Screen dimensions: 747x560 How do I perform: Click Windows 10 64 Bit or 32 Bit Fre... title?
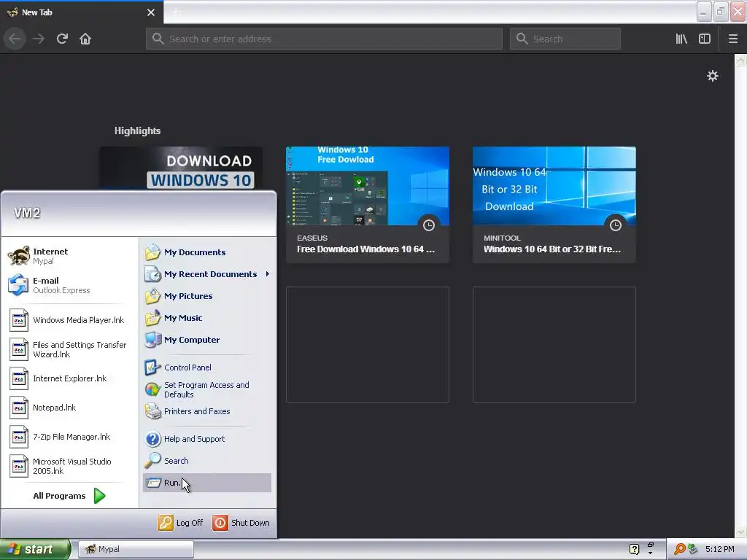pos(552,249)
